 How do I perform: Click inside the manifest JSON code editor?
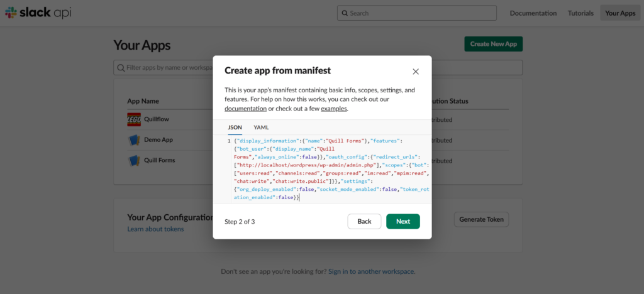pos(323,169)
